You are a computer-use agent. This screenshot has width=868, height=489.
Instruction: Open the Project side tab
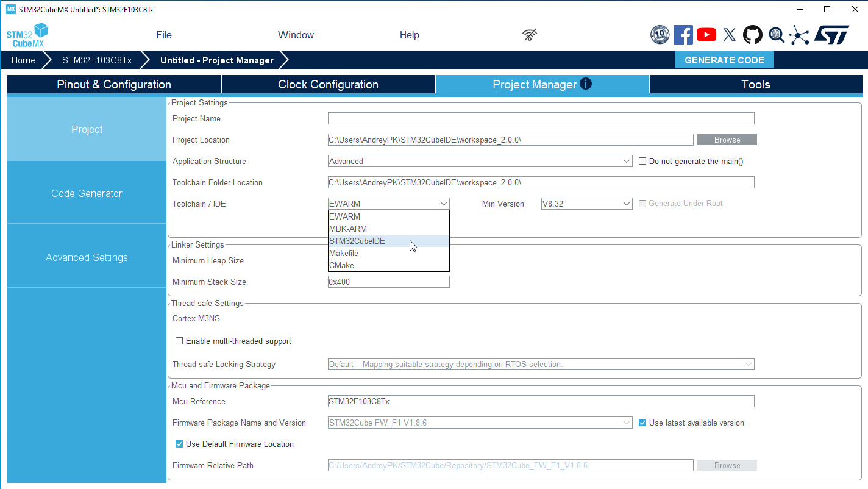pos(87,129)
